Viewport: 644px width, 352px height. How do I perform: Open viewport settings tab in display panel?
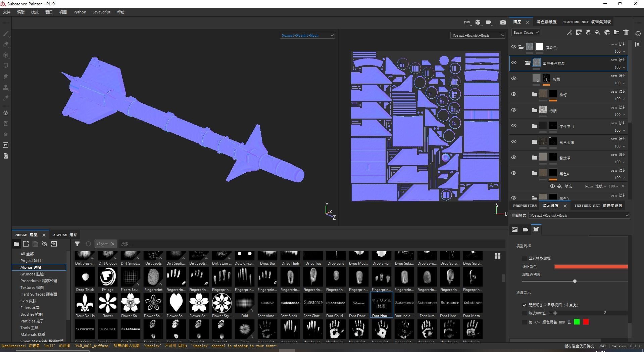pos(536,230)
